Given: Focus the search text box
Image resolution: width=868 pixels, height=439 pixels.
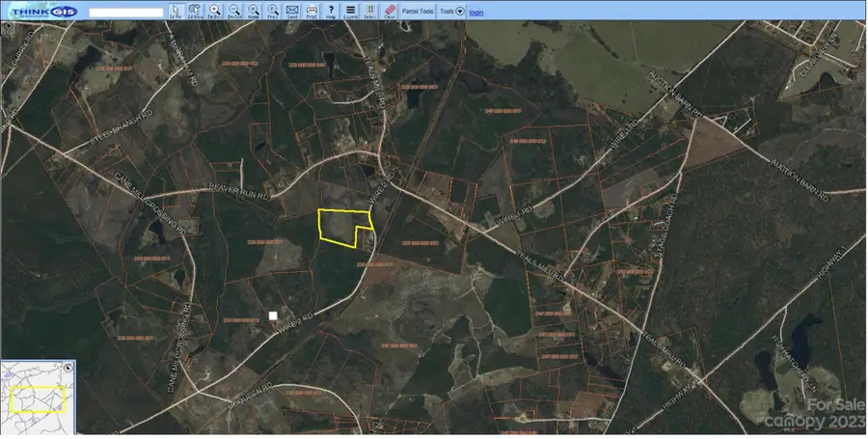Looking at the screenshot, I should 126,13.
